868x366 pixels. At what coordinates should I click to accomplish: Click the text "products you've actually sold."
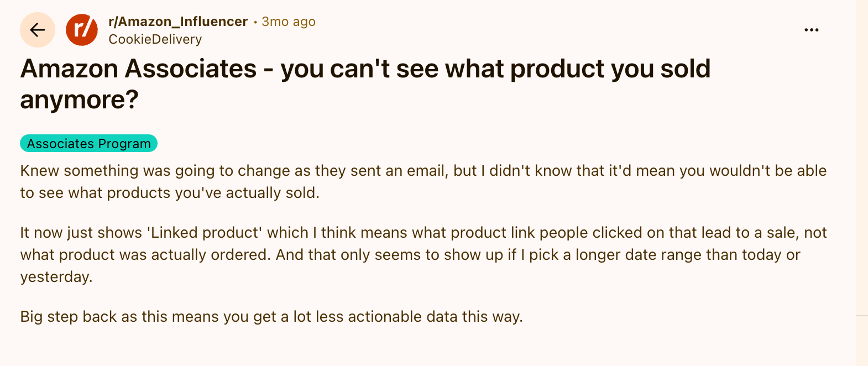click(x=213, y=192)
